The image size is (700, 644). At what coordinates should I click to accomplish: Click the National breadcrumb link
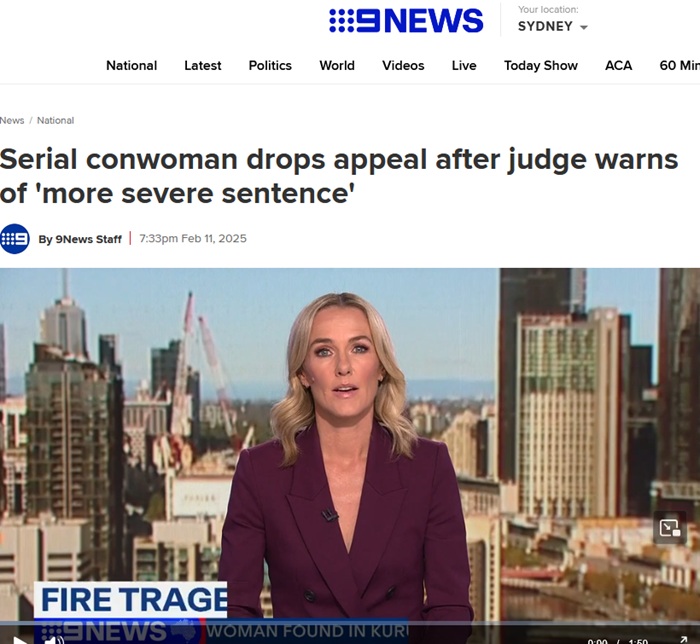coord(55,120)
